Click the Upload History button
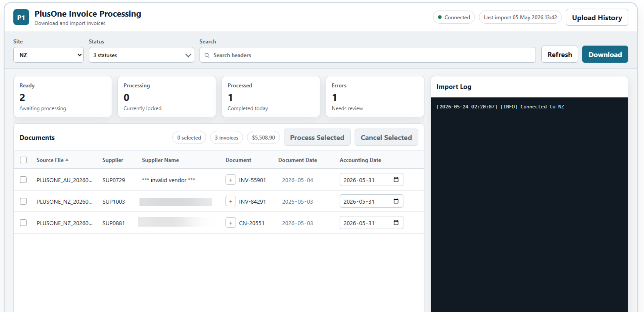Image resolution: width=644 pixels, height=312 pixels. pyautogui.click(x=597, y=18)
